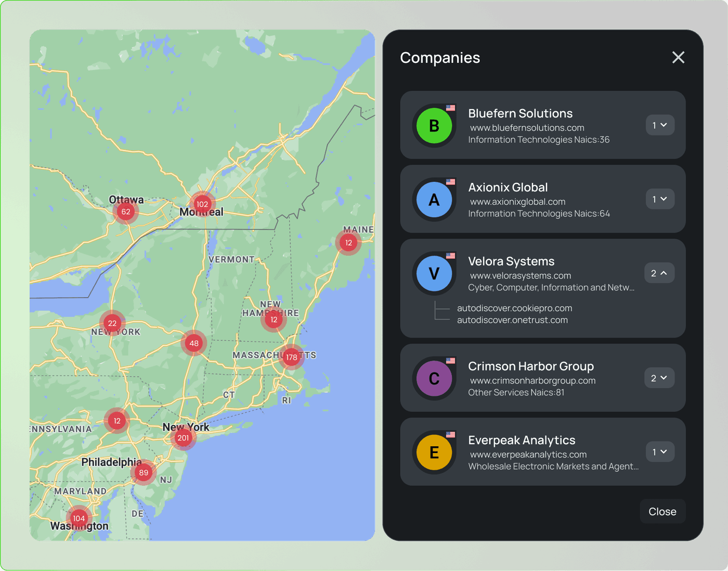The width and height of the screenshot is (728, 571).
Task: Click the 102 cluster marker at Montreal
Action: 202,204
